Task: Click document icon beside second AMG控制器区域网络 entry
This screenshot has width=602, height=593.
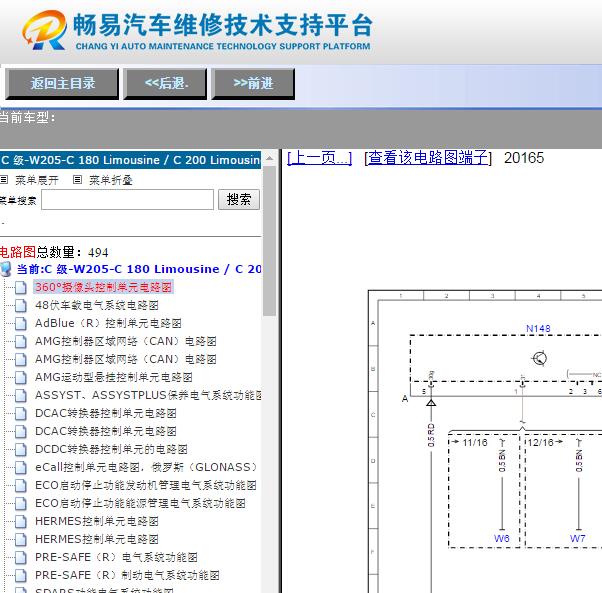Action: pos(21,359)
